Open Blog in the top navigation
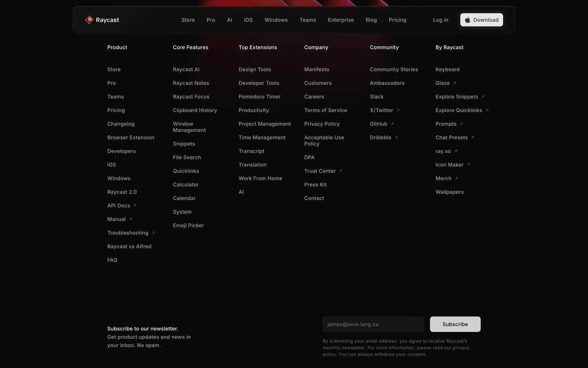 click(371, 20)
